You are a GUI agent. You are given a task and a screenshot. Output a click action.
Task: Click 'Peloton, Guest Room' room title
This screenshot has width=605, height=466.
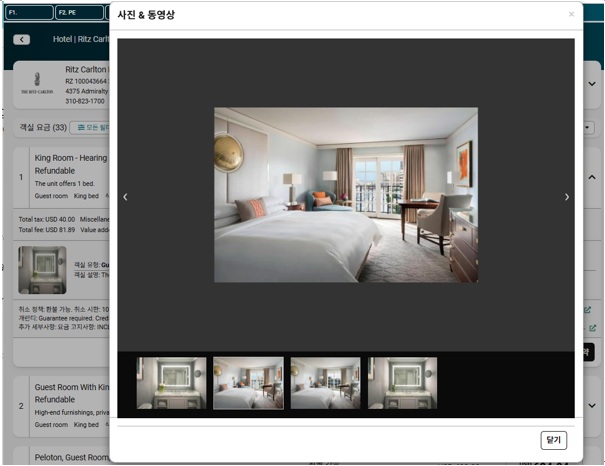(x=72, y=458)
